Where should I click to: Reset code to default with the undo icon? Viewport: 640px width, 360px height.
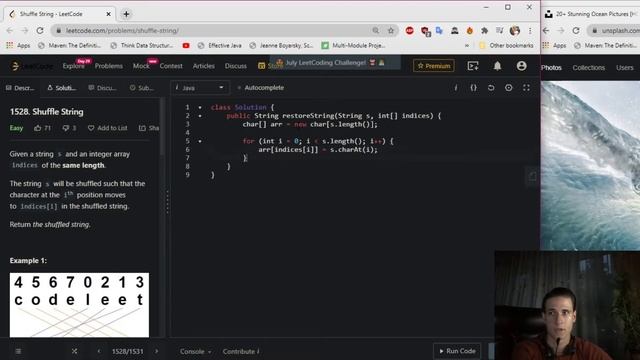pyautogui.click(x=491, y=88)
